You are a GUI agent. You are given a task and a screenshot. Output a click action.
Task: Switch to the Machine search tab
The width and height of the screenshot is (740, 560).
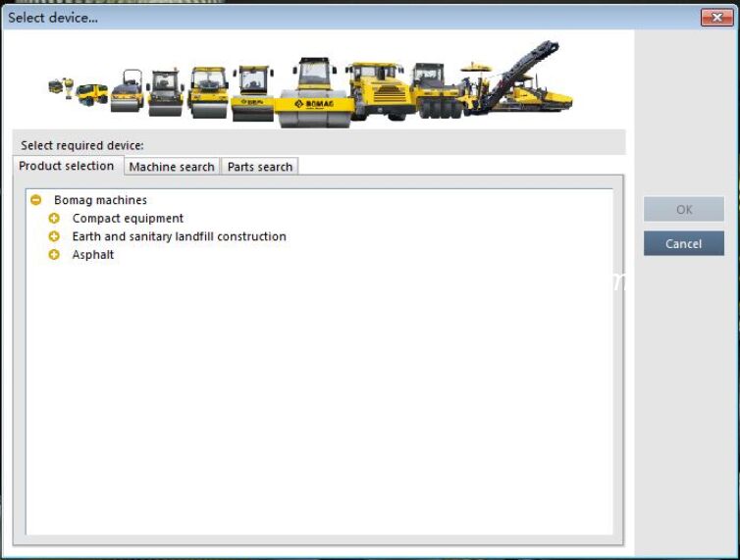(x=172, y=167)
